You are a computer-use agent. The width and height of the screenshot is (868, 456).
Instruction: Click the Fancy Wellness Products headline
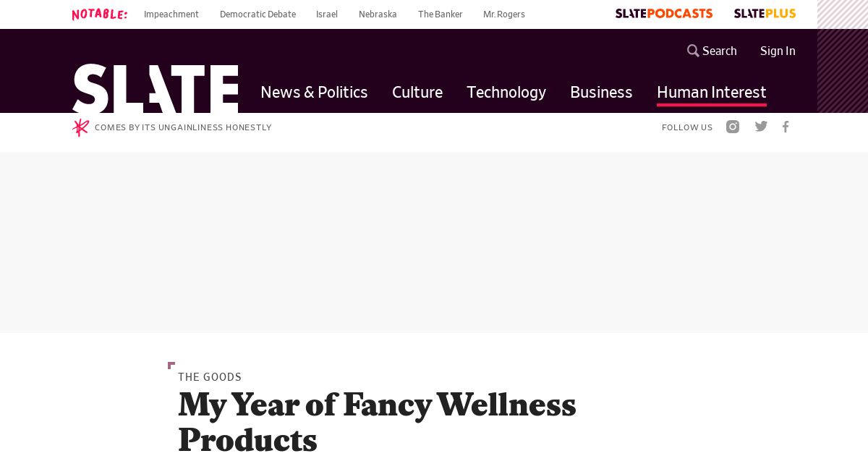click(x=377, y=423)
